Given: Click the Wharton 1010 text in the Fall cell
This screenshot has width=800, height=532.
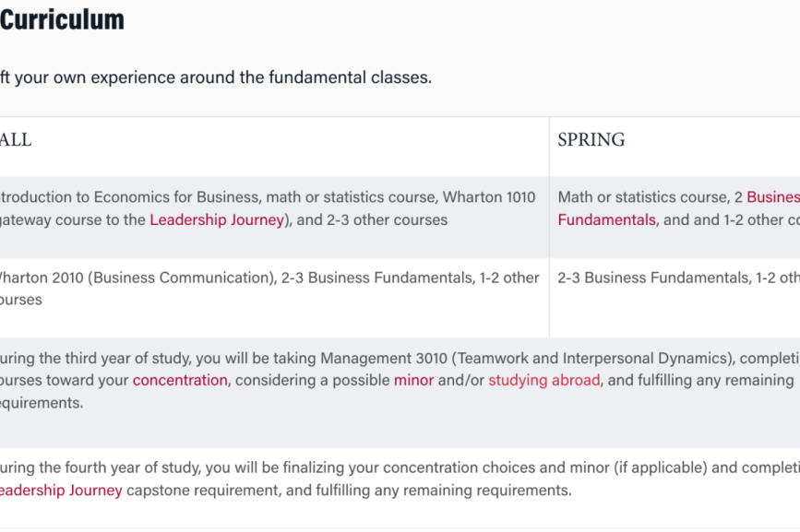Looking at the screenshot, I should pos(489,197).
